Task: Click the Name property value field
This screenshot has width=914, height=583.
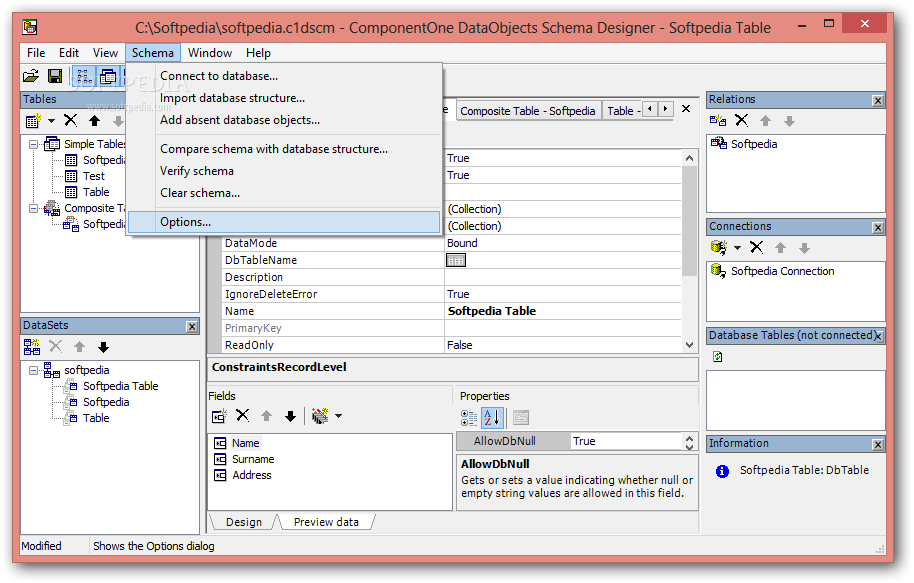Action: [x=563, y=311]
